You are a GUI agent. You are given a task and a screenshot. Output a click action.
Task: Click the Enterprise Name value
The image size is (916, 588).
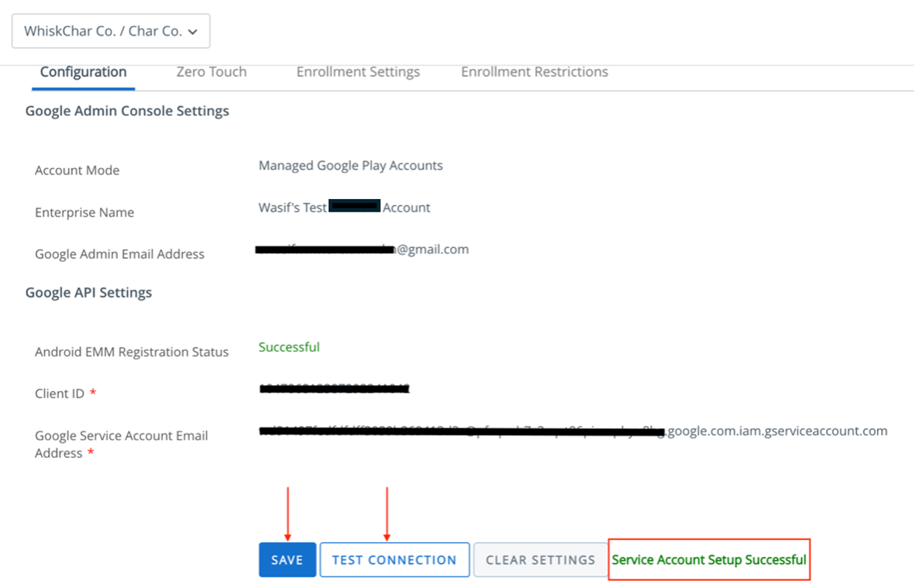coord(344,207)
